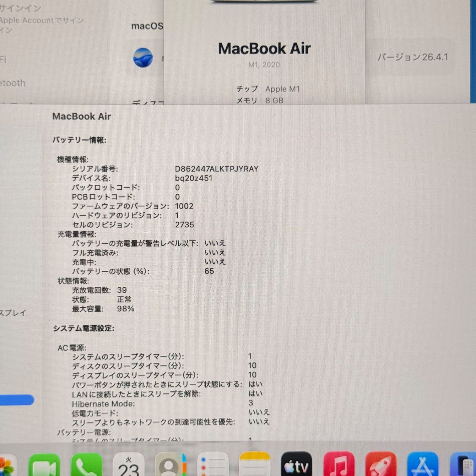Viewport: 476px width, 476px height.
Task: Click the バッテリー電源 section label
Action: [84, 432]
